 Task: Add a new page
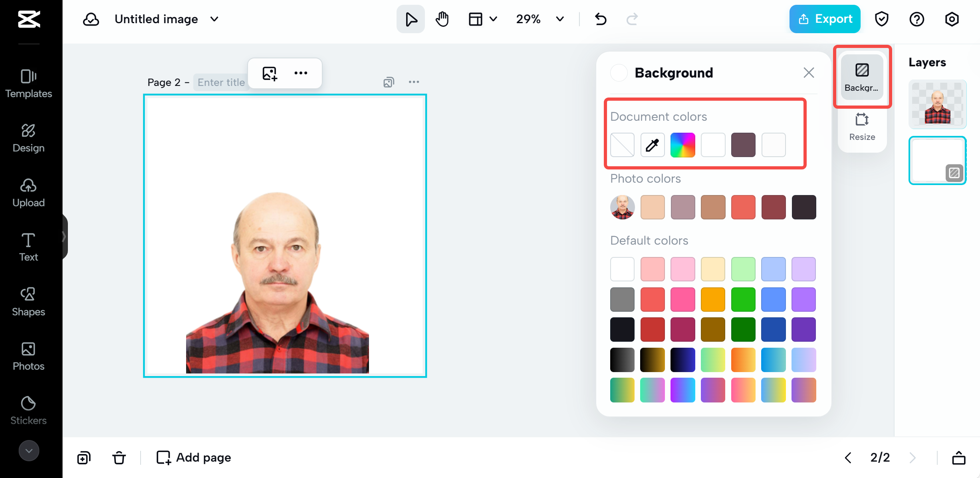[x=193, y=457]
